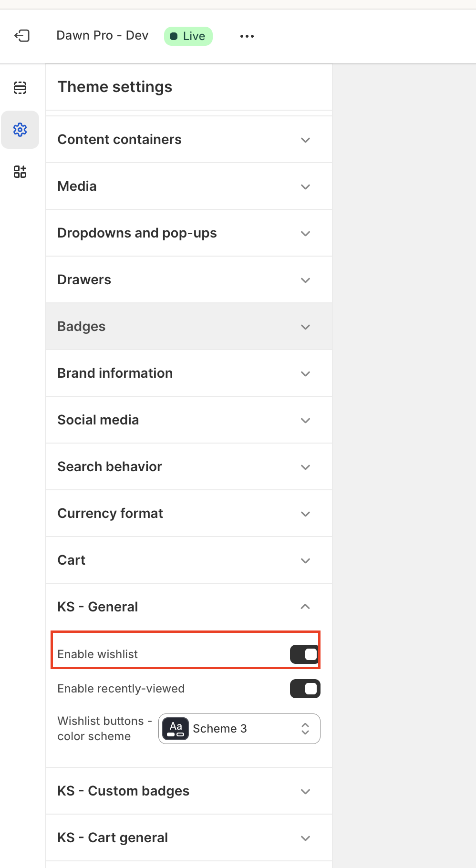Open Wishlist buttons color scheme dropdown
This screenshot has height=868, width=476.
[x=239, y=729]
